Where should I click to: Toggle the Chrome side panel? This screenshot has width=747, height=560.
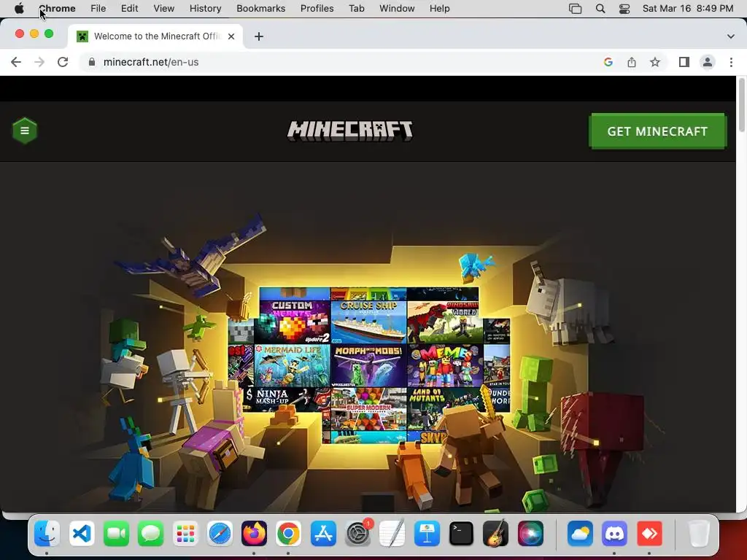point(684,62)
